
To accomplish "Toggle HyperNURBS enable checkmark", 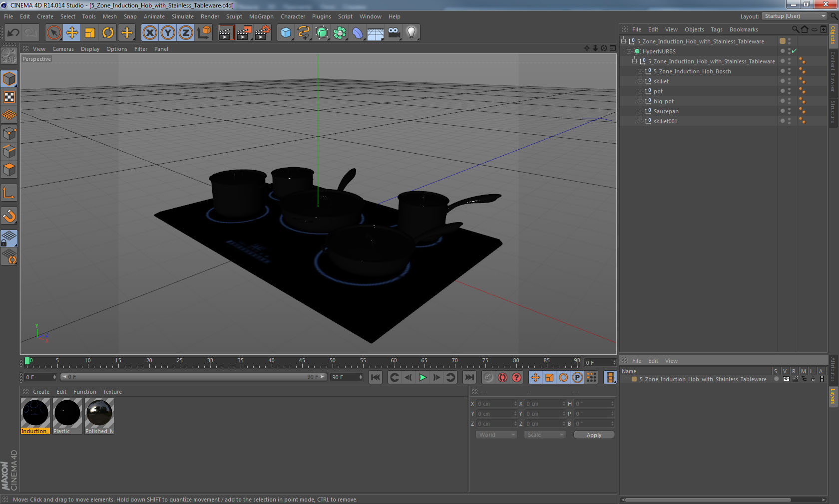I will pos(794,51).
